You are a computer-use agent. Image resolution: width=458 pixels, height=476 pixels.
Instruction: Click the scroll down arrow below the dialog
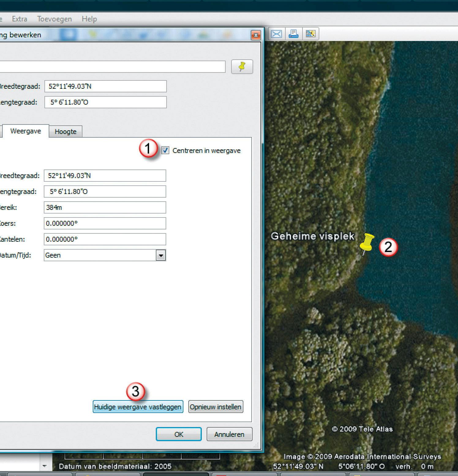click(x=44, y=466)
